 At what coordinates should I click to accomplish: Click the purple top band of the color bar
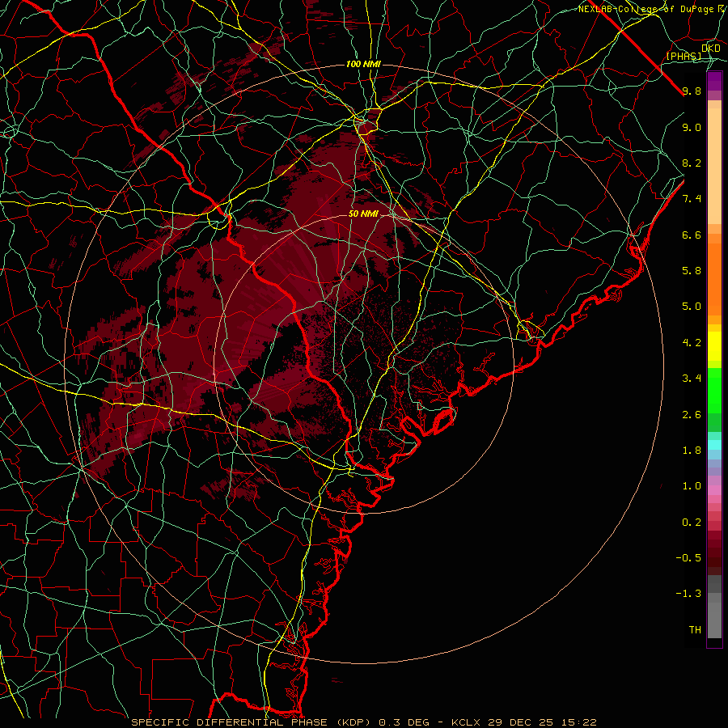714,82
